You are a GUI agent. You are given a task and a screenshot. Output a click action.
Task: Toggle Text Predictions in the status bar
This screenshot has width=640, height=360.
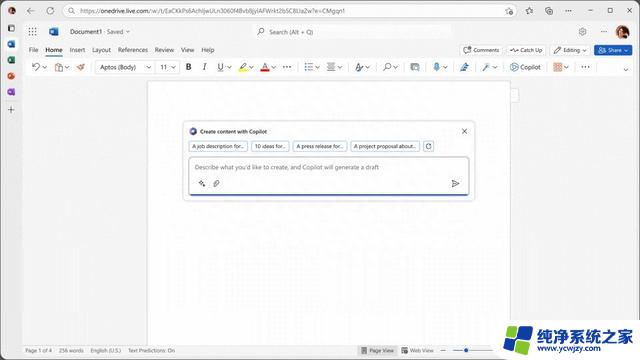151,351
